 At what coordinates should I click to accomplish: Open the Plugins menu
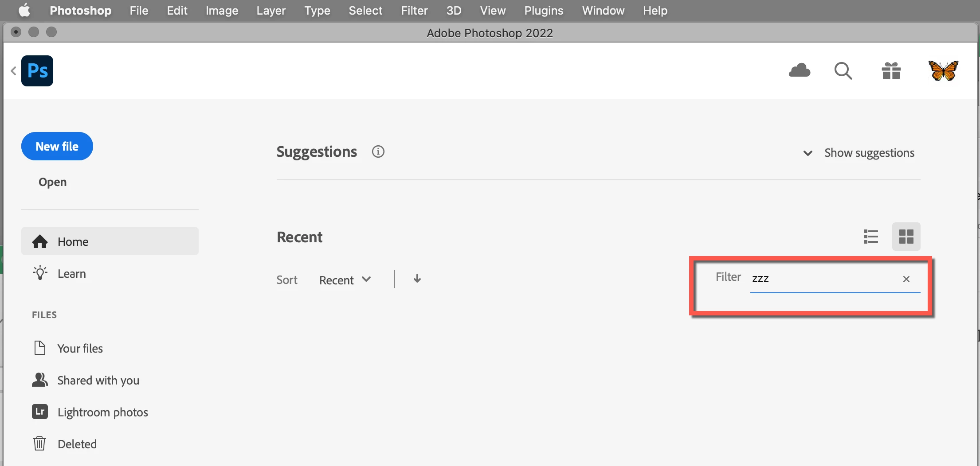pyautogui.click(x=544, y=10)
